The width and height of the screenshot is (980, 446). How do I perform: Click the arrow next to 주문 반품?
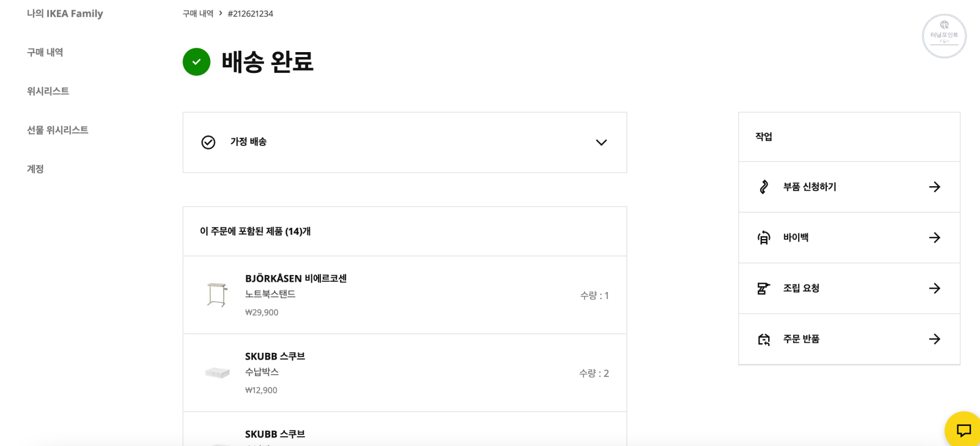tap(934, 339)
